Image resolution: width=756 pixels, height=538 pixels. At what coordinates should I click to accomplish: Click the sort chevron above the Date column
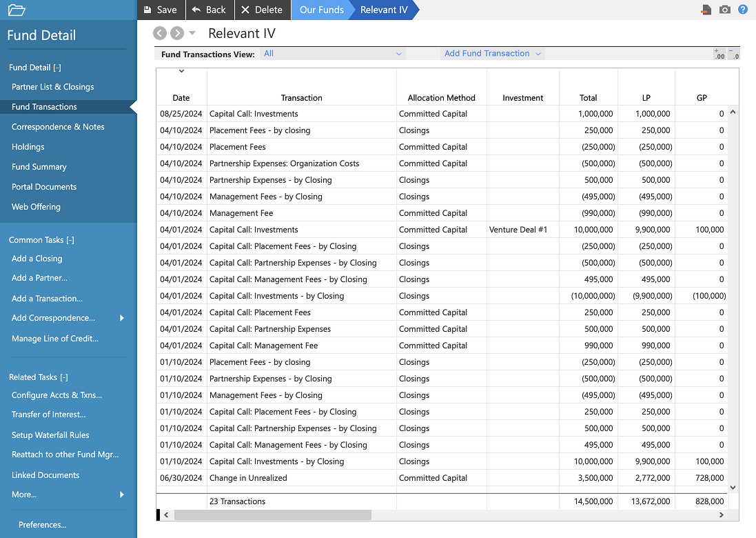point(181,71)
